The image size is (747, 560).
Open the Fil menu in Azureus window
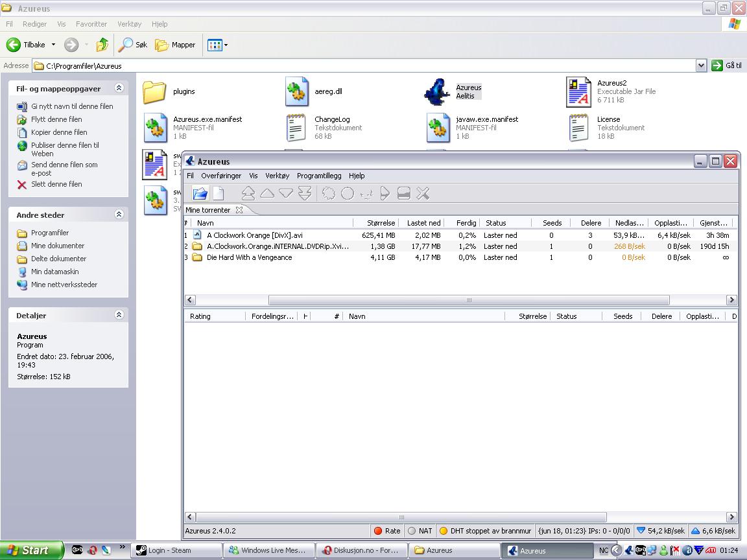point(190,176)
